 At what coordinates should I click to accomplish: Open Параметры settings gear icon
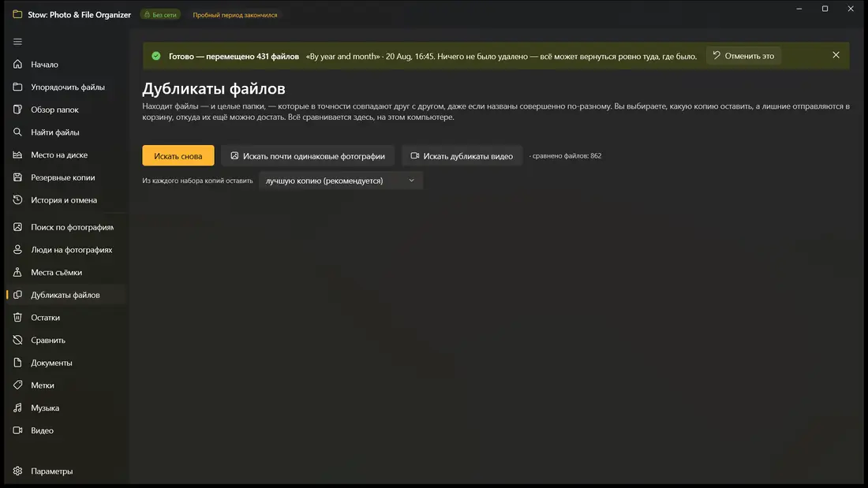point(17,471)
